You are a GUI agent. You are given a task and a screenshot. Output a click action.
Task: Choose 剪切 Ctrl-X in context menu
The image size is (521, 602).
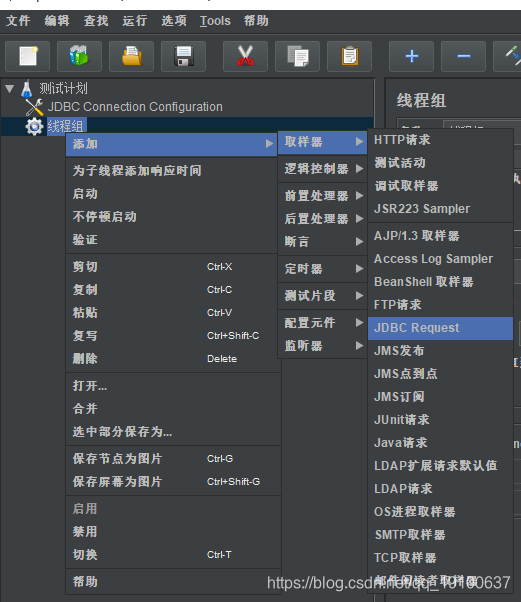point(171,266)
